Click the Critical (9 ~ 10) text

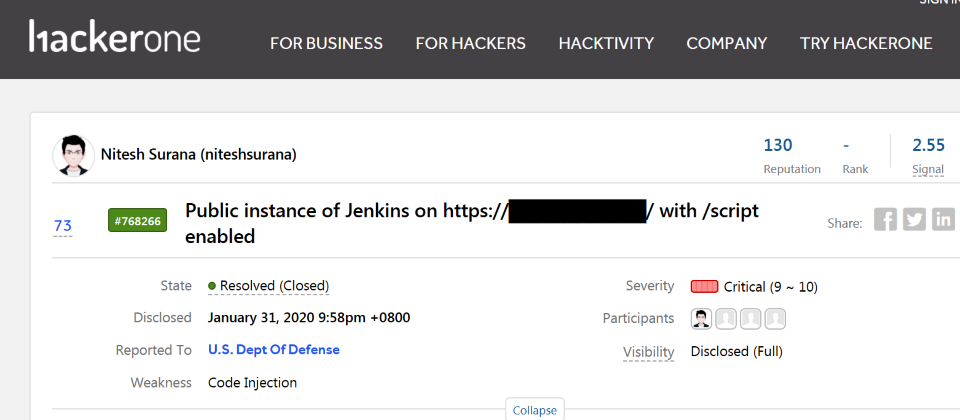771,287
